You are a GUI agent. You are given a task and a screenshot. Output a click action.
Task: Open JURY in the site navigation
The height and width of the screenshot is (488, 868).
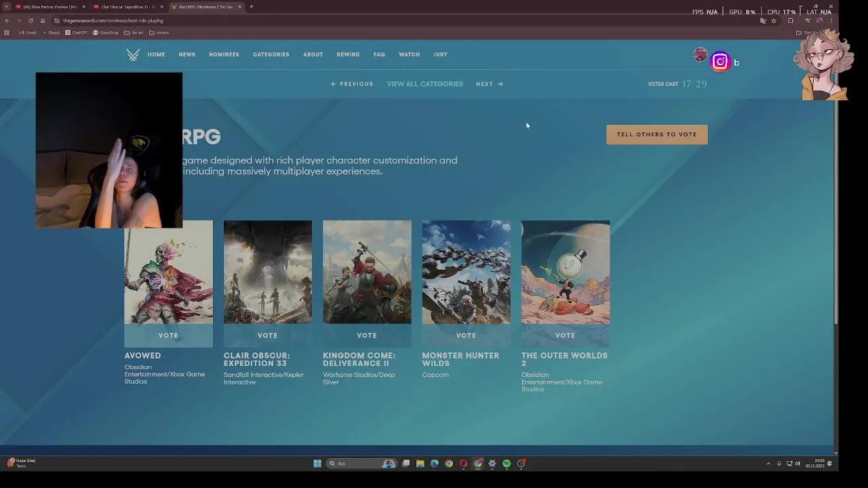(x=440, y=55)
